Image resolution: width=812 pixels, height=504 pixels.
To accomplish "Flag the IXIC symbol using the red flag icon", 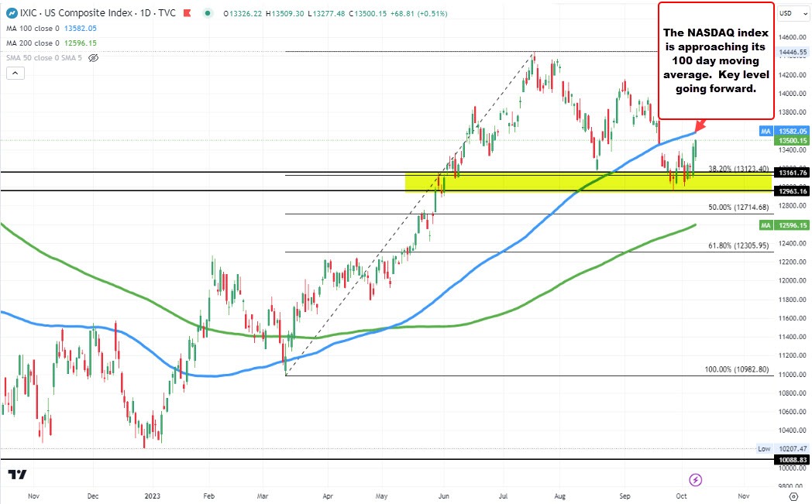I will coord(187,13).
